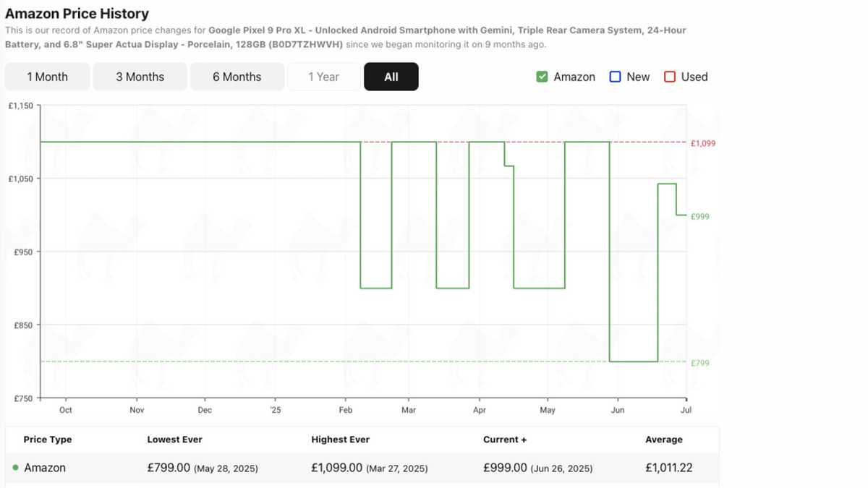Click the All time range button
Viewport: 868px width, 488px height.
point(391,77)
